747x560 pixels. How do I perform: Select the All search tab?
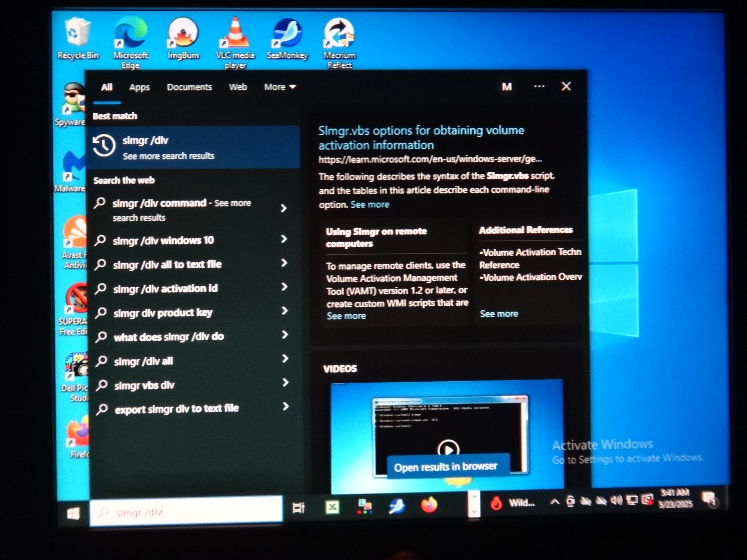tap(107, 87)
